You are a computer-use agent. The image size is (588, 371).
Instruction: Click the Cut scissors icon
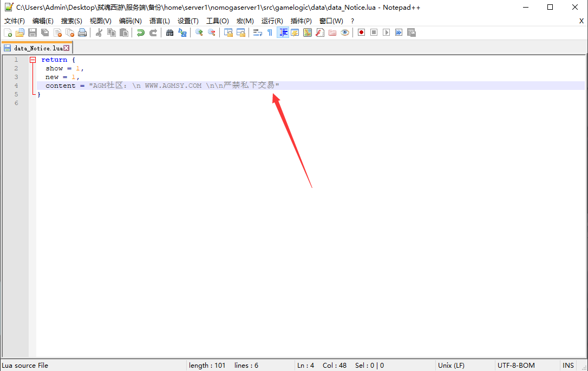click(99, 32)
